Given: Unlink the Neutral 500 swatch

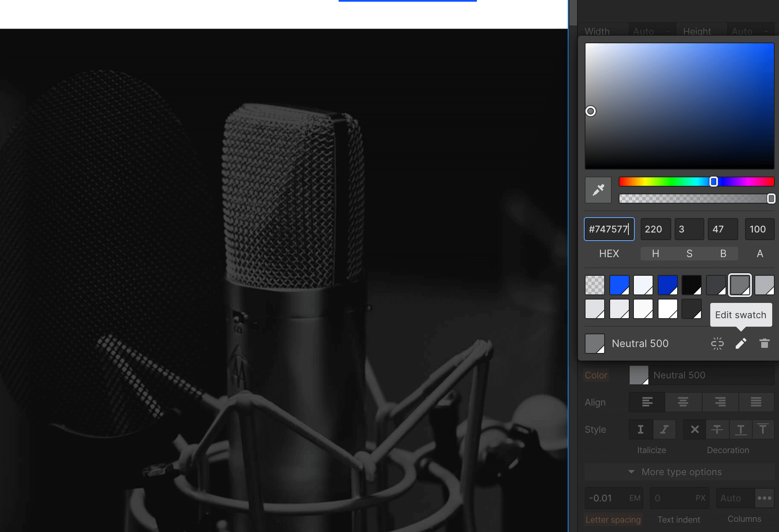Looking at the screenshot, I should [717, 343].
